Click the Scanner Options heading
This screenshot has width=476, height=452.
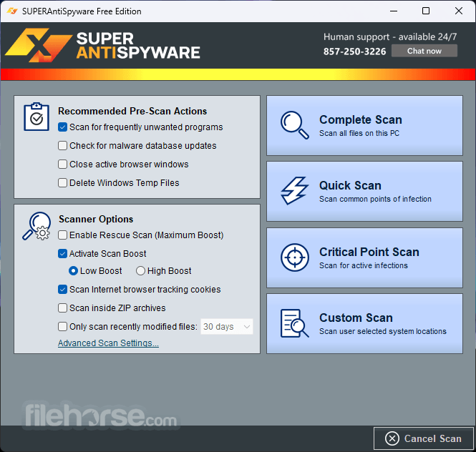[96, 220]
